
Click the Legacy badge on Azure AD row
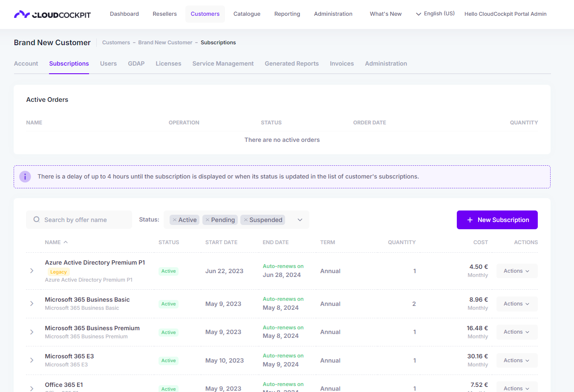pos(58,272)
